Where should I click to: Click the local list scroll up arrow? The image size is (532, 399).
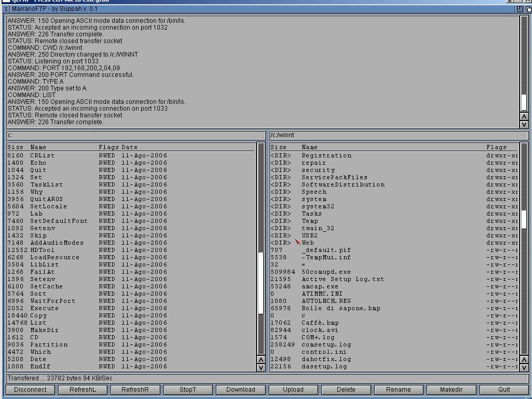(261, 360)
